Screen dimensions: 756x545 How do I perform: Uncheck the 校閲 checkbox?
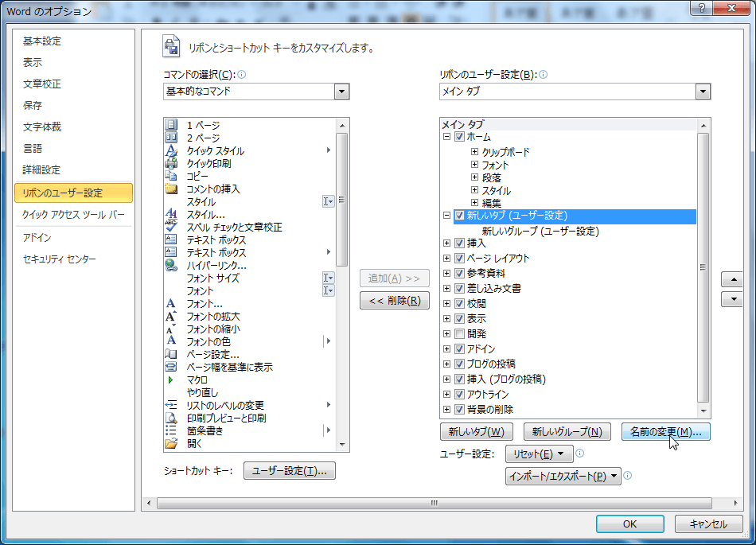coord(459,304)
